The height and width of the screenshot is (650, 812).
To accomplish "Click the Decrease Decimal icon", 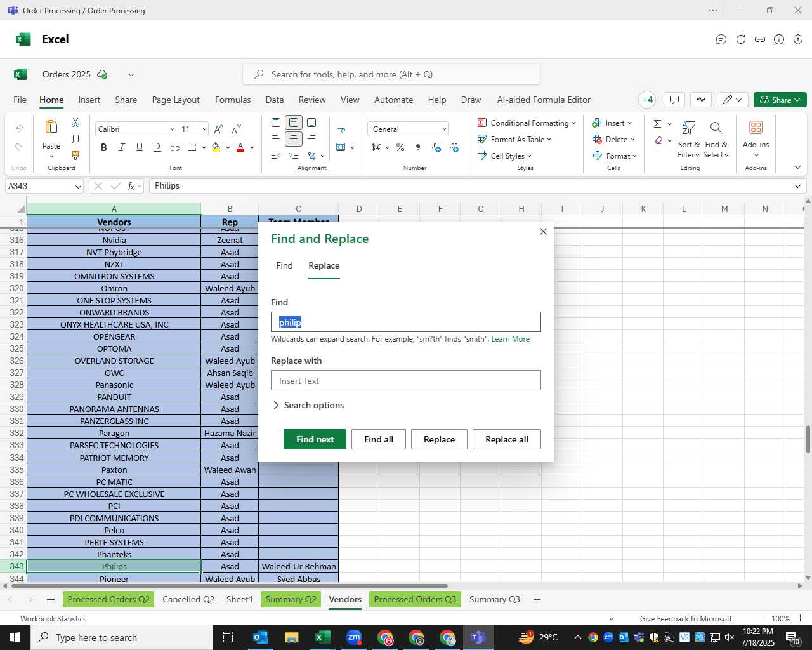I will (454, 147).
